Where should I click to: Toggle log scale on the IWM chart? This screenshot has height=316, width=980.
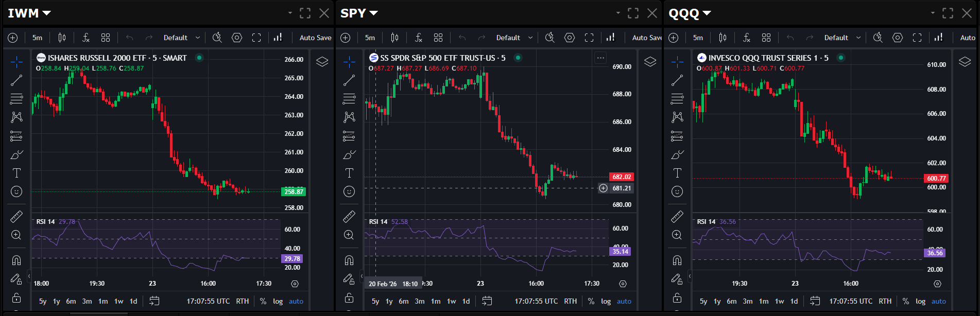tap(278, 301)
